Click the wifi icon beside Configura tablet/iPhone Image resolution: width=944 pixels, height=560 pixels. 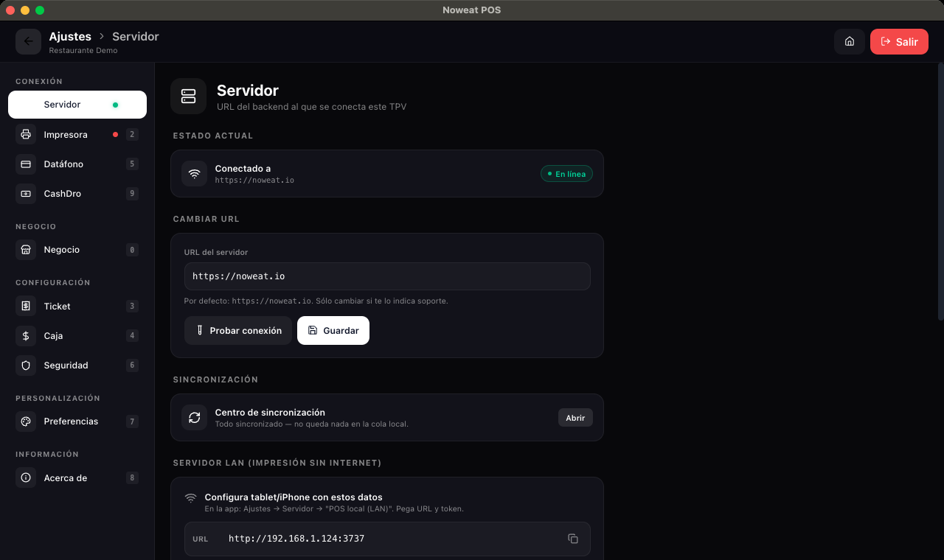[x=190, y=497]
